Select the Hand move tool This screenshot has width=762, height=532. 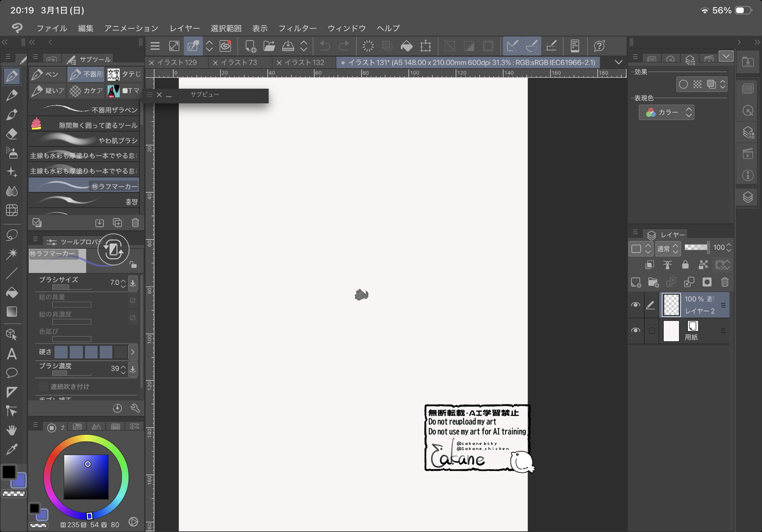tap(12, 430)
